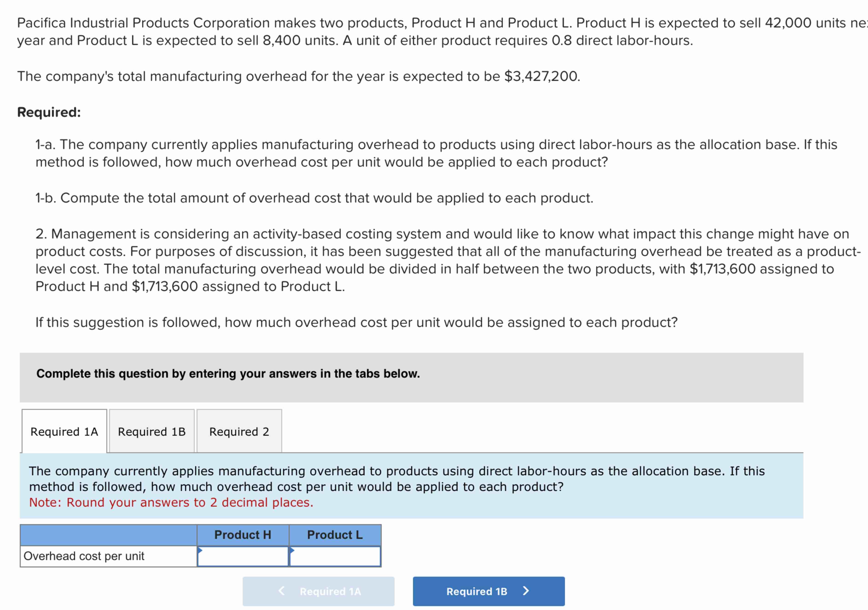Switch to the Required 1A tab

point(64,431)
